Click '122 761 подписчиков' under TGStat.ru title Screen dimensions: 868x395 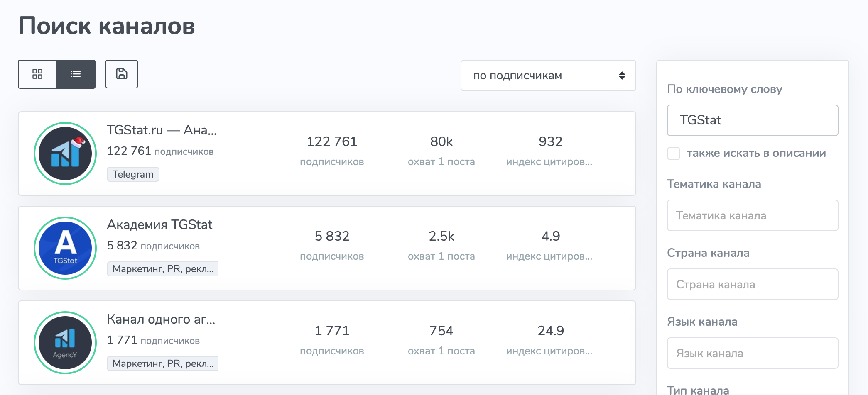tap(160, 151)
